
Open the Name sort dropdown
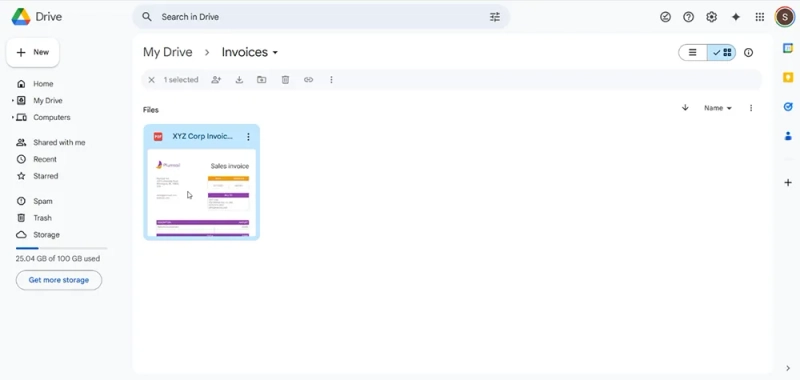click(x=718, y=108)
